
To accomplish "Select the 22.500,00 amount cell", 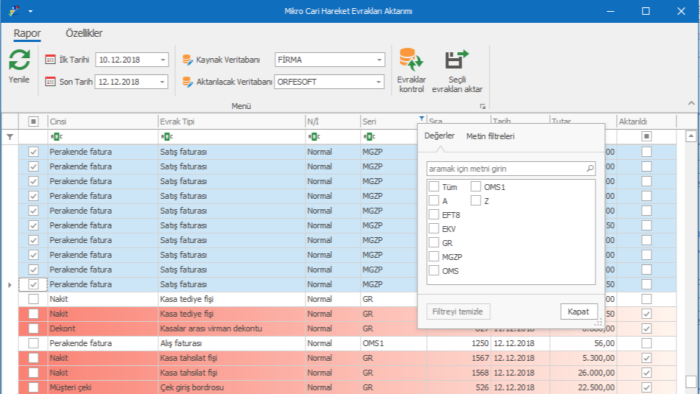I will 583,387.
